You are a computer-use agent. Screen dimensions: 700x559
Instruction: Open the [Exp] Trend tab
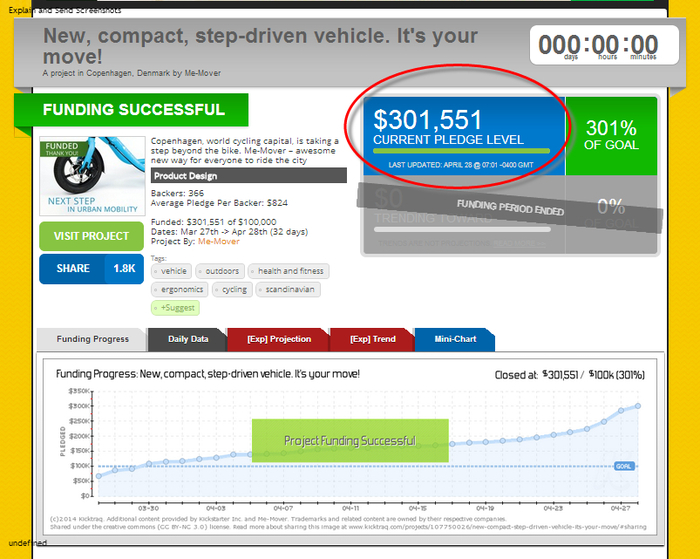pyautogui.click(x=373, y=339)
